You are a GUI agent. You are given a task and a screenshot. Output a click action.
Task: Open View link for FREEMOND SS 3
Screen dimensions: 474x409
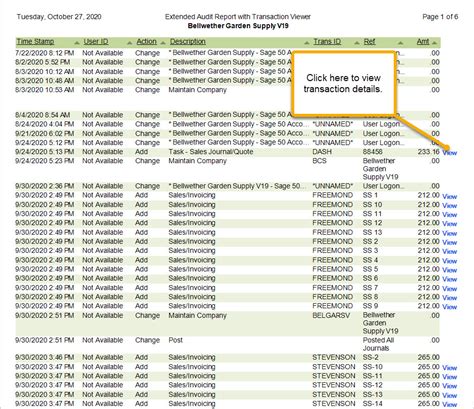(449, 251)
